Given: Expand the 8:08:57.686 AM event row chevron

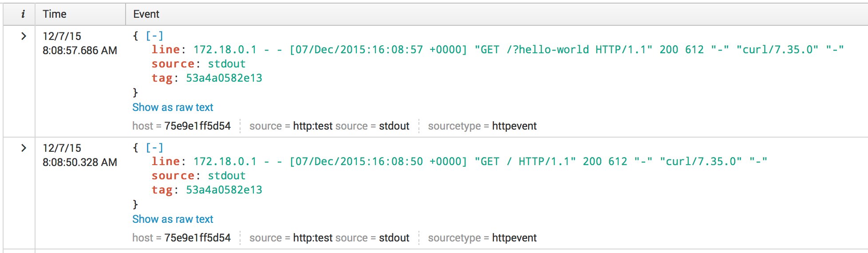Looking at the screenshot, I should (24, 36).
